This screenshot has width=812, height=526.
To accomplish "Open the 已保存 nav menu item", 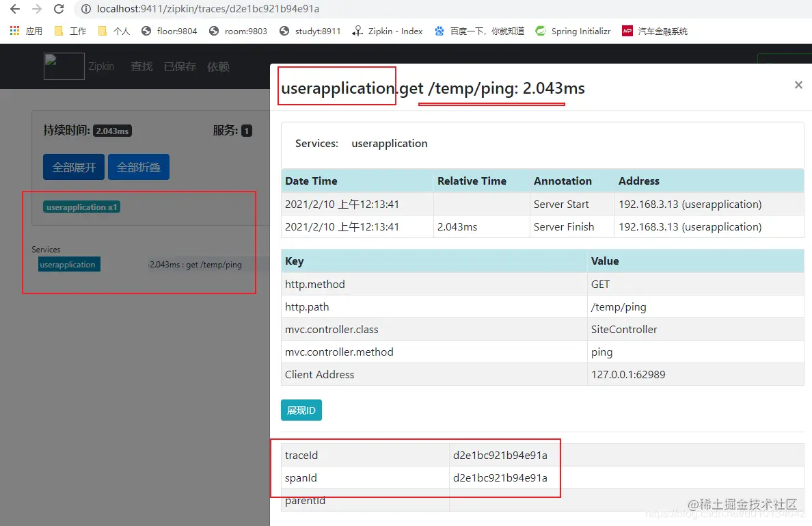I will tap(180, 66).
